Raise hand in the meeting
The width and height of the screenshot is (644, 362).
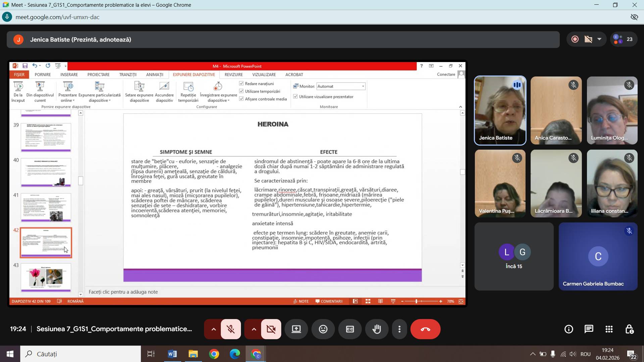click(x=377, y=329)
